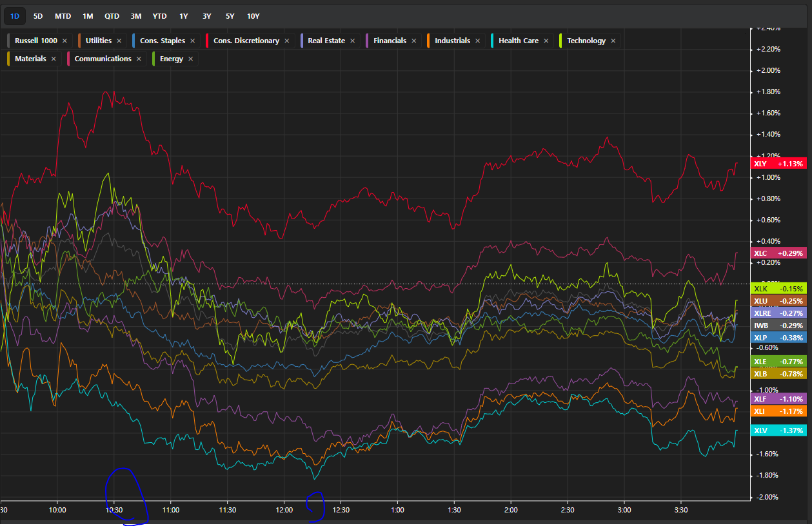Click the Technology legend label

[x=586, y=41]
